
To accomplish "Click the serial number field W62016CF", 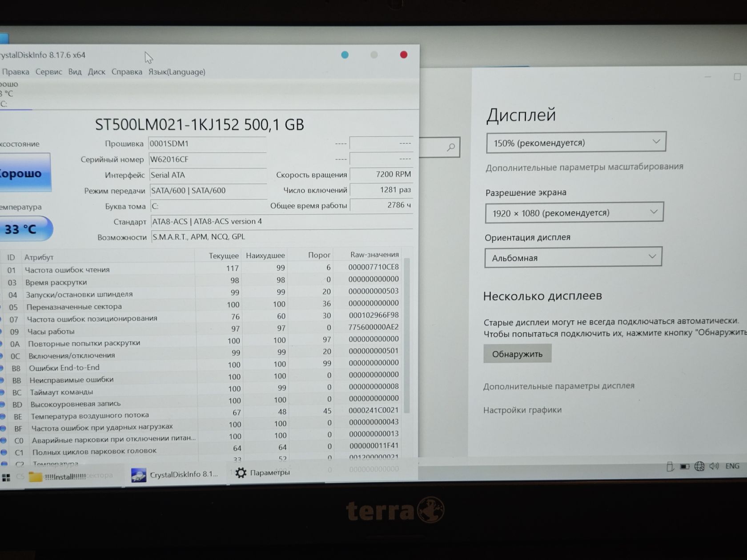I will click(207, 159).
